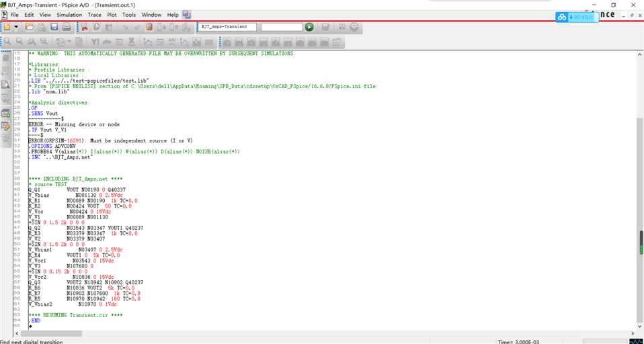Open the File menu
The image size is (644, 344).
click(15, 15)
